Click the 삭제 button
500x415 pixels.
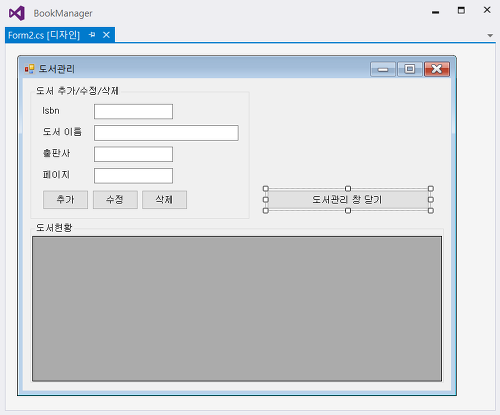click(164, 200)
